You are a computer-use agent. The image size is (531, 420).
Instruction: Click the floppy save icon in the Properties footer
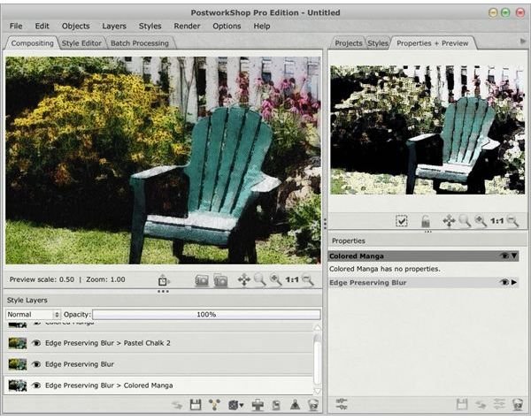click(462, 404)
